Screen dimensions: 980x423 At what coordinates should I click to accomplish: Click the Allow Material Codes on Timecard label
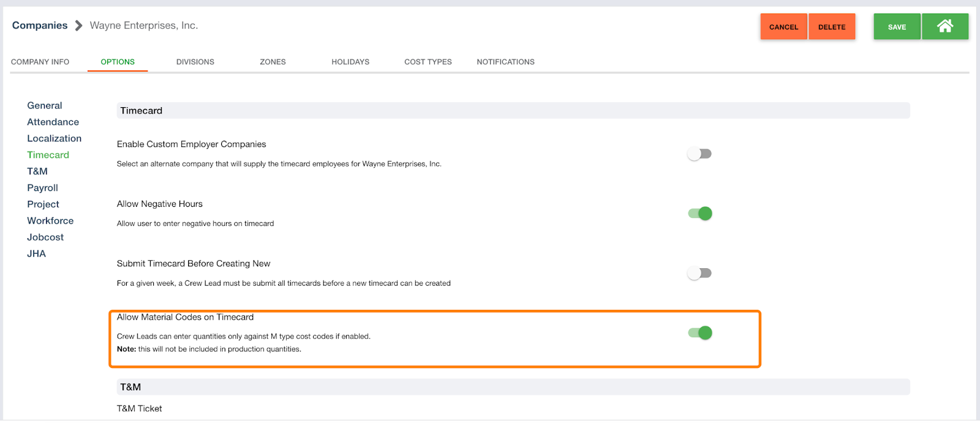click(x=185, y=317)
